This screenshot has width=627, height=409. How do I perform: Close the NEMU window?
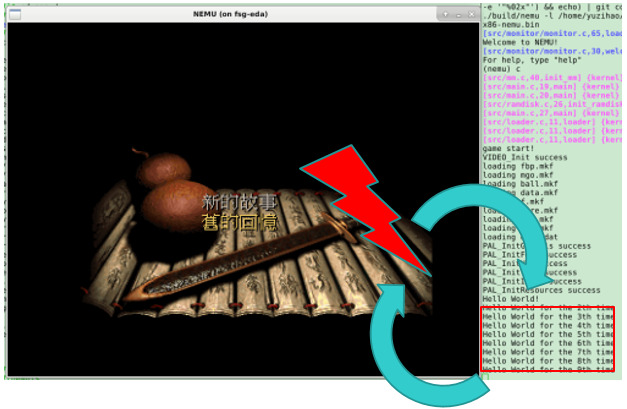click(471, 15)
